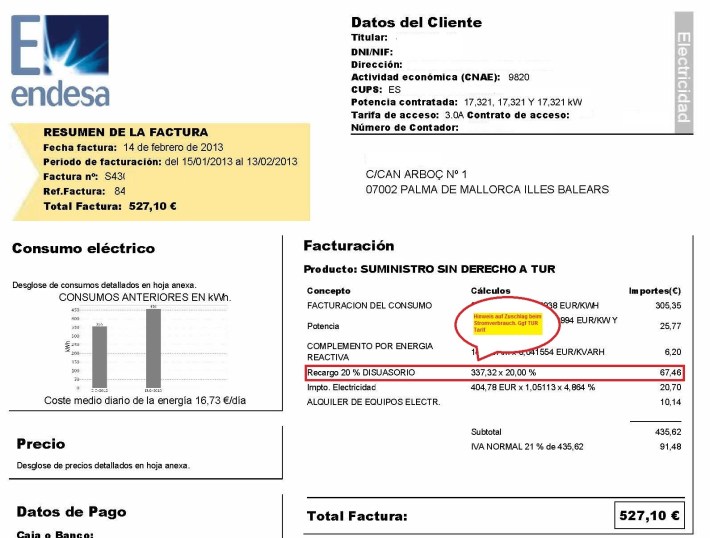This screenshot has height=538, width=710.
Task: Click the 'DNI/NIF:' label
Action: pyautogui.click(x=372, y=52)
